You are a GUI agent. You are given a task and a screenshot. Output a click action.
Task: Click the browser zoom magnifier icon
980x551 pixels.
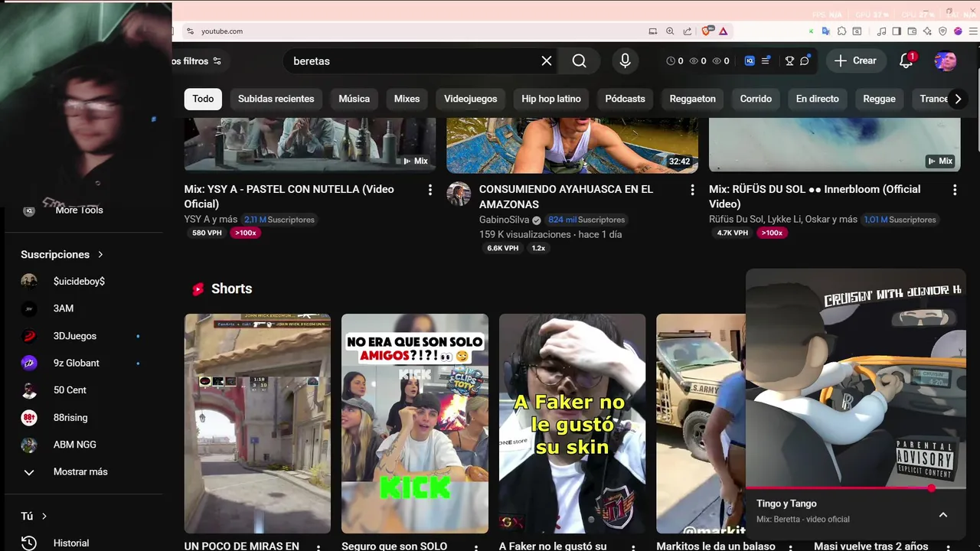[670, 31]
